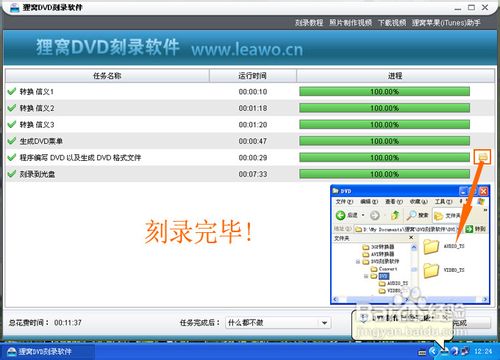Image resolution: width=500 pixels, height=360 pixels.
Task: Click 完成 button at bottom right
Action: pyautogui.click(x=471, y=323)
